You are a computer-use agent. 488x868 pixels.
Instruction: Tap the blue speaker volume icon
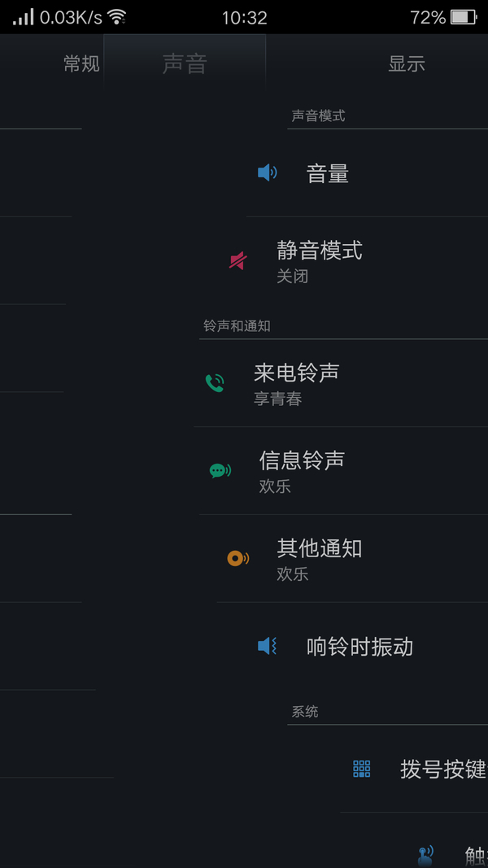click(267, 172)
